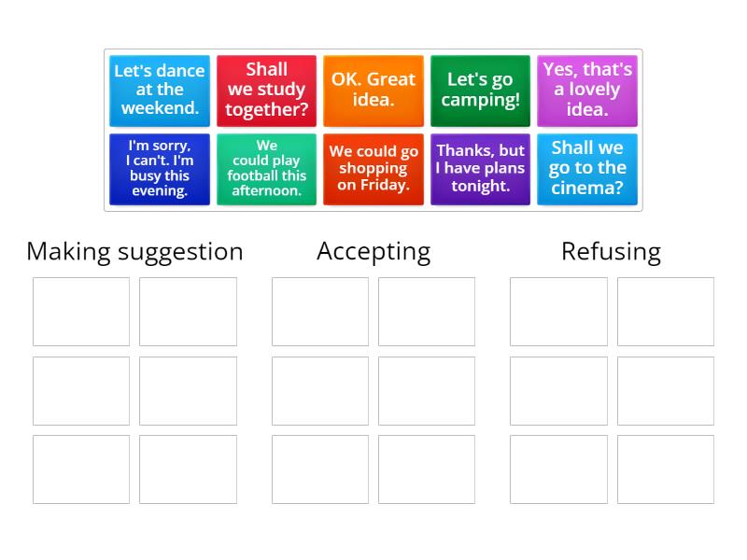
Task: Select the tile 'Let's dance at the weekend.'
Action: (x=159, y=91)
